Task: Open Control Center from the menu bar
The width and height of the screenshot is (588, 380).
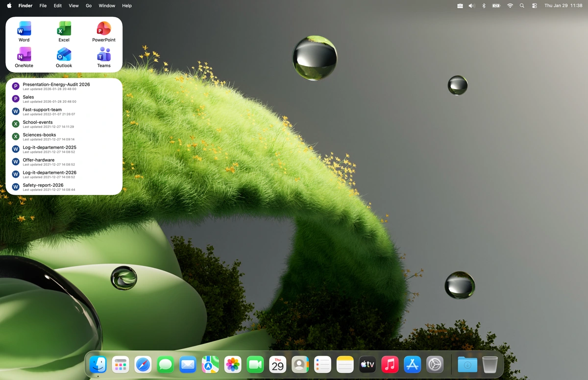Action: 534,5
